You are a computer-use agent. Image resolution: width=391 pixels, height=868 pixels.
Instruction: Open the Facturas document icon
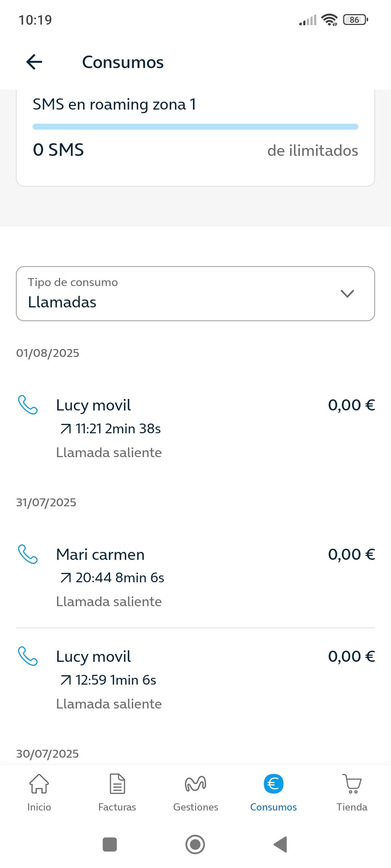coord(117,783)
